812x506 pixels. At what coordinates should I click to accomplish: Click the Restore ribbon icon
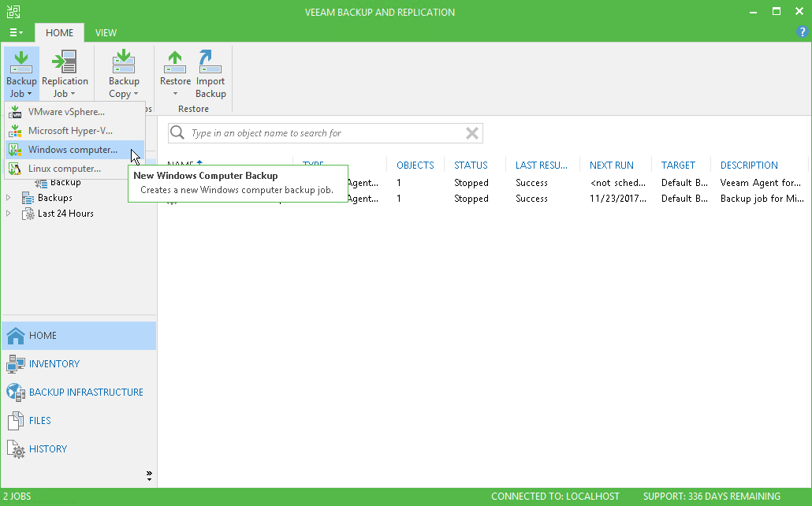pyautogui.click(x=175, y=63)
